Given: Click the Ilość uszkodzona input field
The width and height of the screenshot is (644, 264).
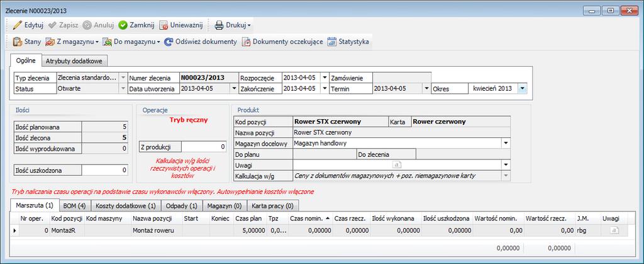Looking at the screenshot, I should (105, 170).
